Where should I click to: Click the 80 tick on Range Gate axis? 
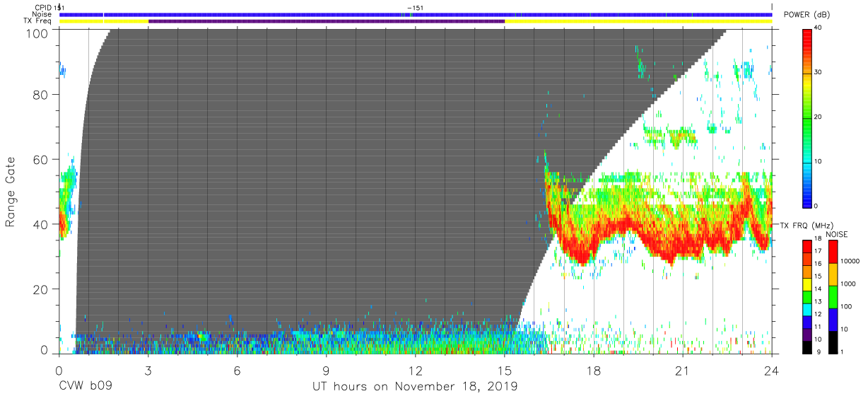(x=42, y=95)
